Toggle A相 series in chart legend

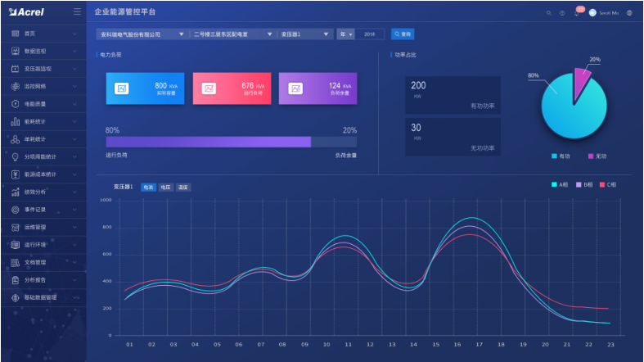point(560,185)
